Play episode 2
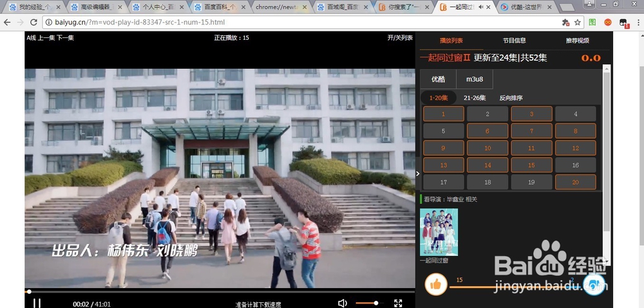This screenshot has width=644, height=308. pyautogui.click(x=488, y=114)
